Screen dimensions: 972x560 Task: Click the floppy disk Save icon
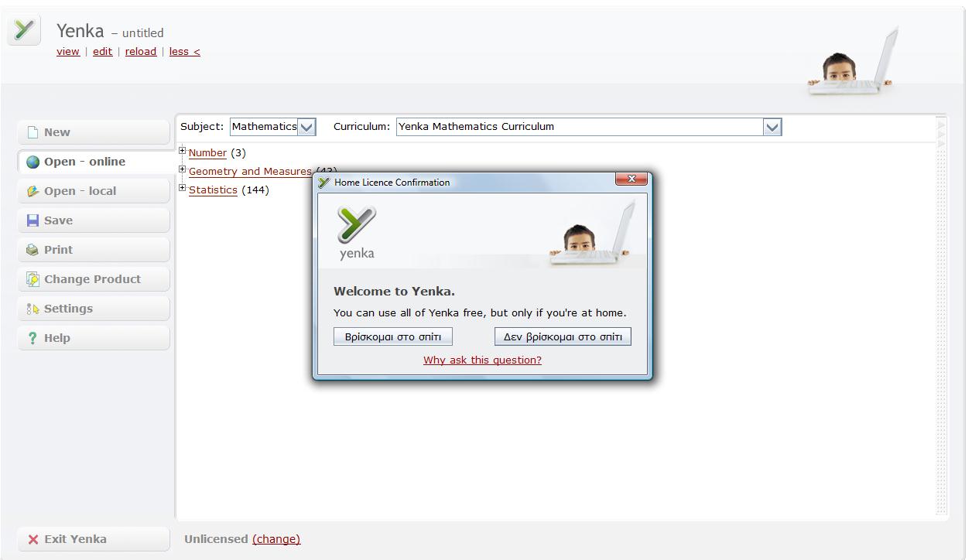(33, 220)
